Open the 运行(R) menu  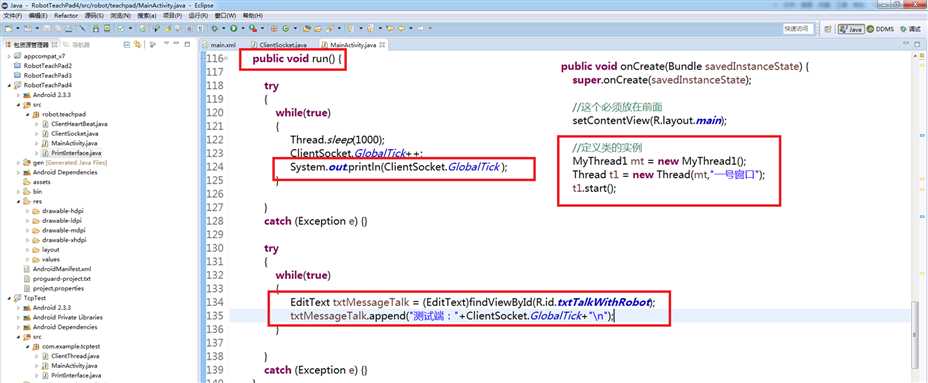point(199,15)
